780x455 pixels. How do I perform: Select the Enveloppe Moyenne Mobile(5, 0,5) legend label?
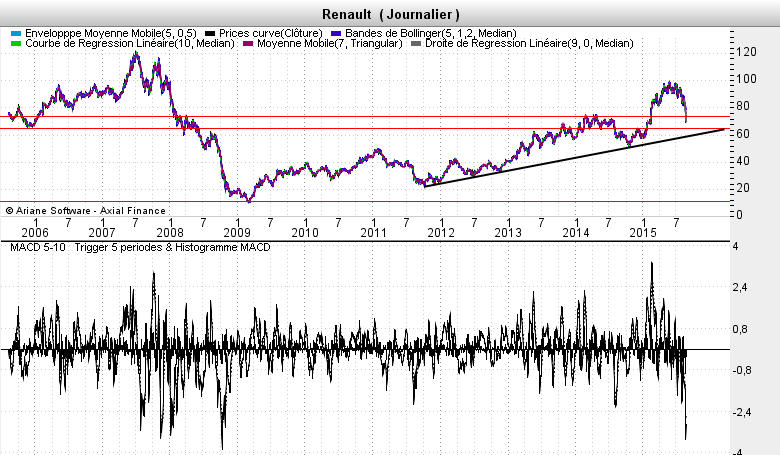(111, 33)
